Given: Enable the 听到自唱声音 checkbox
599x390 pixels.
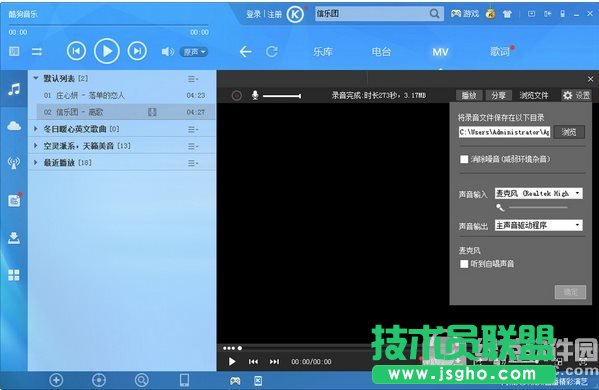Looking at the screenshot, I should (x=464, y=264).
